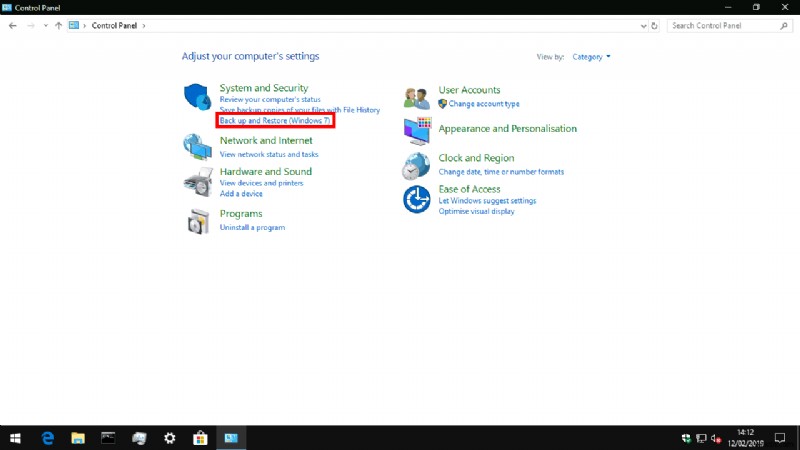Click the Appearance and Personalisation monitor icon
This screenshot has width=800, height=450.
coord(417,131)
